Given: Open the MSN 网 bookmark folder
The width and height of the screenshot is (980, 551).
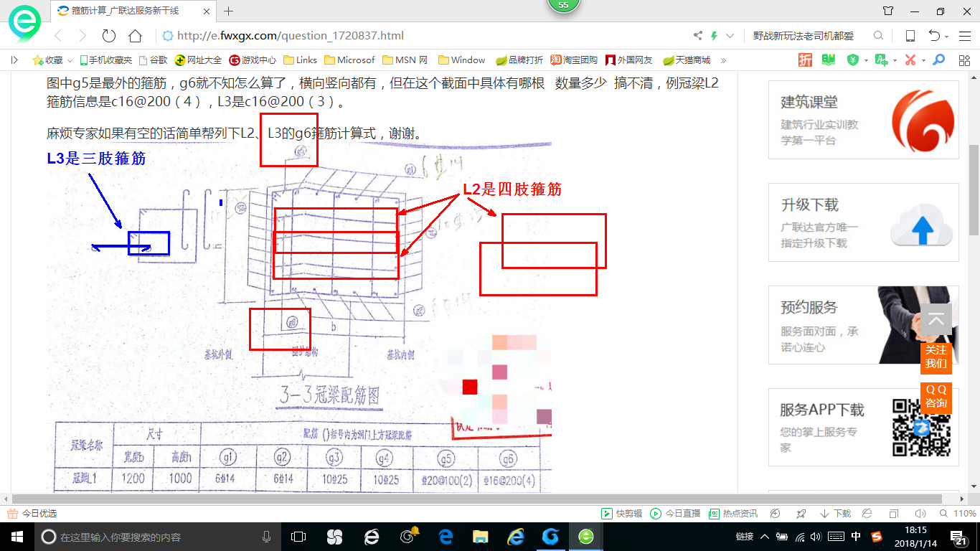Looking at the screenshot, I should click(405, 60).
